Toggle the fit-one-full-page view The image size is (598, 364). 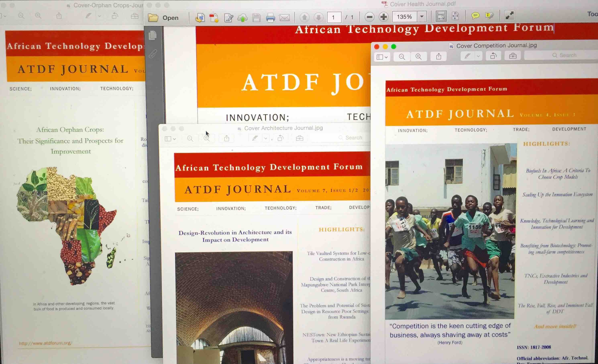[455, 16]
